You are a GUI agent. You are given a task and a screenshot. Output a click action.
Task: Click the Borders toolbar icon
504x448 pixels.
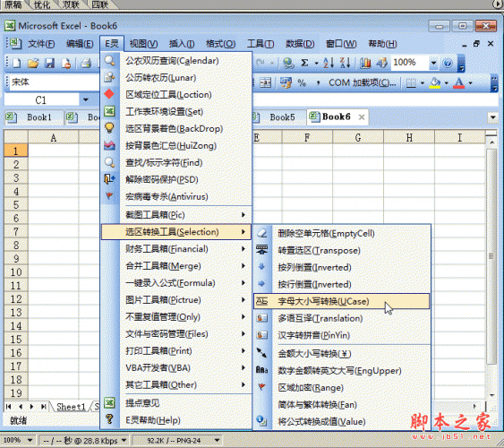(411, 83)
